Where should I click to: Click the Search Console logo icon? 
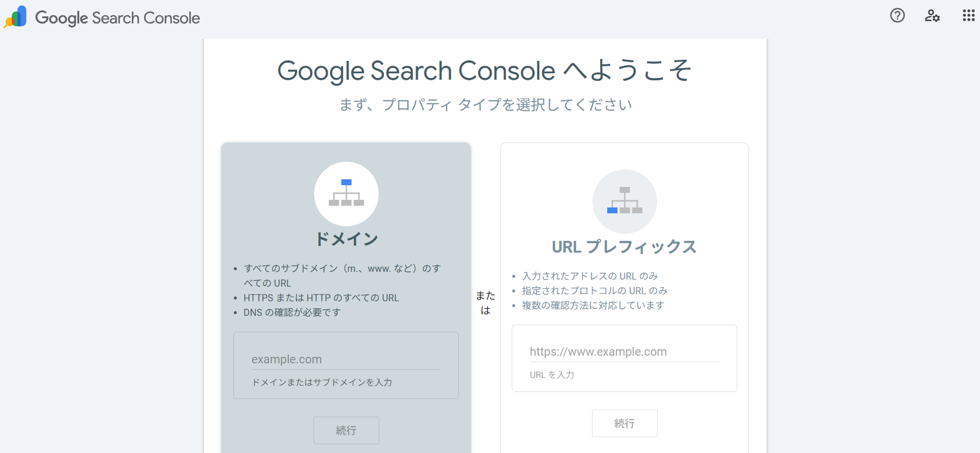[16, 17]
